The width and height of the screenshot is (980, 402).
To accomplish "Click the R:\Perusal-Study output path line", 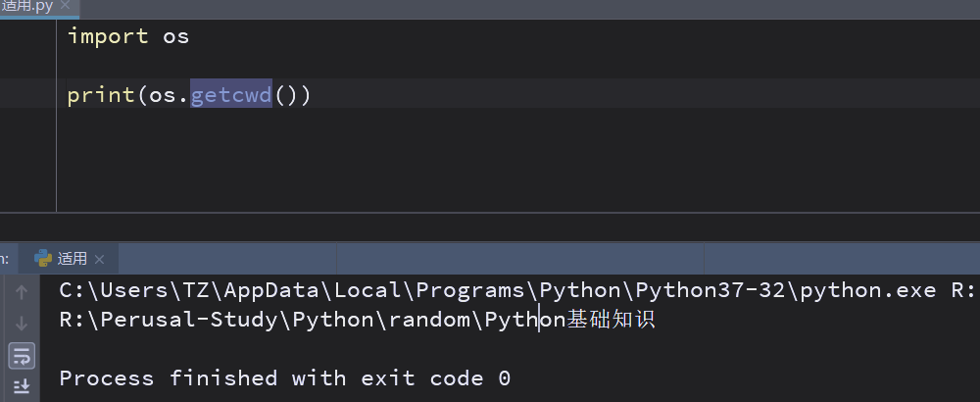I will [x=294, y=320].
